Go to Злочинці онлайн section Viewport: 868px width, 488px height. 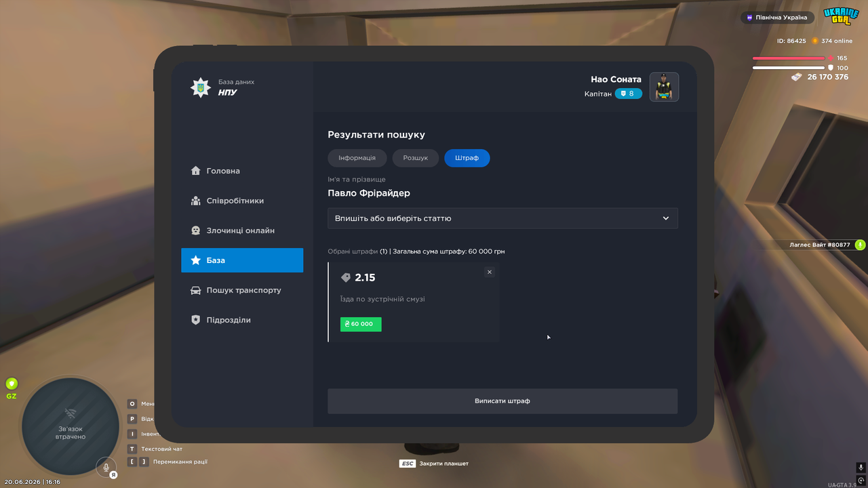point(242,230)
